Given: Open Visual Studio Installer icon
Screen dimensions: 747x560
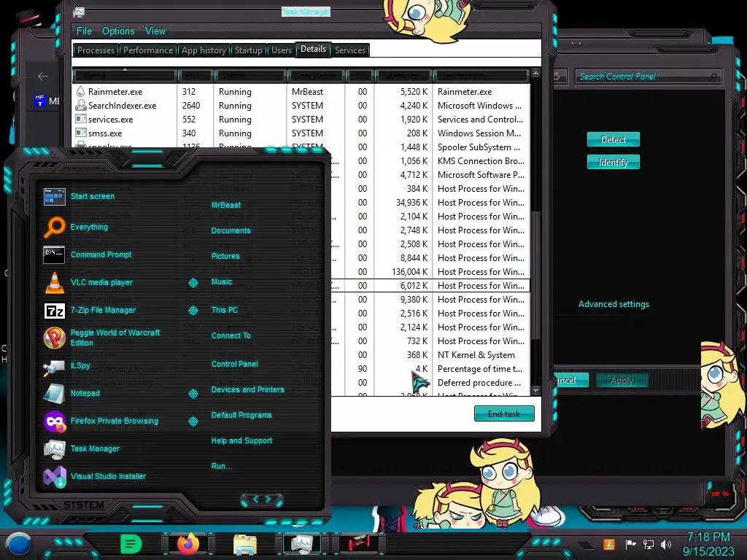Looking at the screenshot, I should 54,477.
